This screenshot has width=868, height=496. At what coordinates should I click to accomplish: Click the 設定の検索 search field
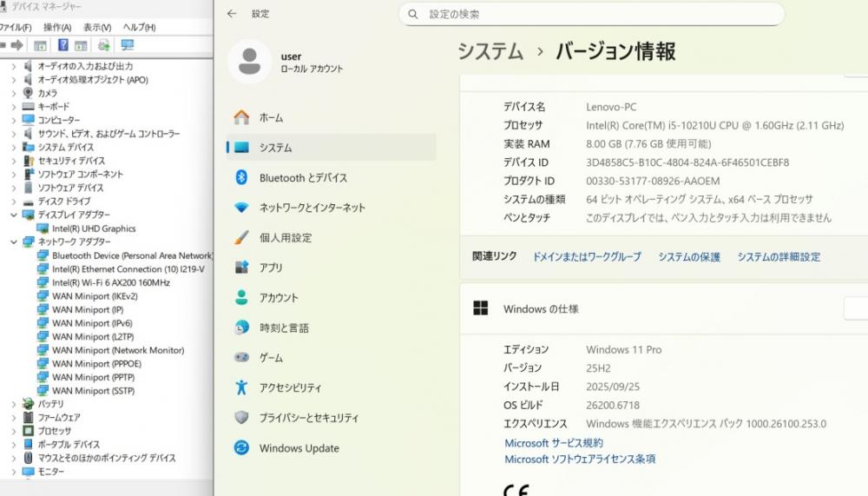coord(599,14)
